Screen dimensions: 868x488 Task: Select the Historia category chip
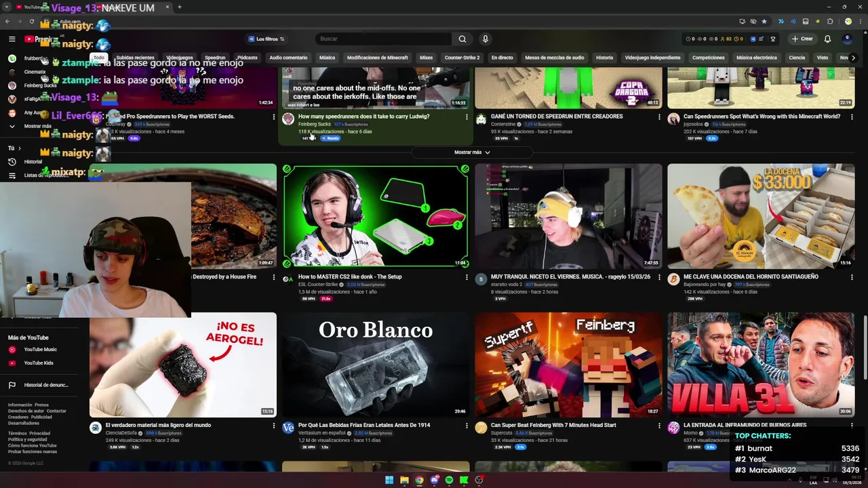pos(604,58)
